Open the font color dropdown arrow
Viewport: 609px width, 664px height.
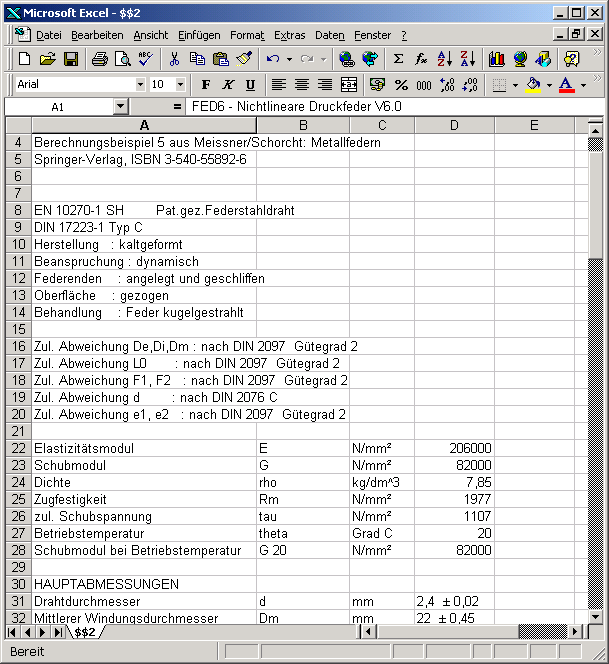pos(584,85)
